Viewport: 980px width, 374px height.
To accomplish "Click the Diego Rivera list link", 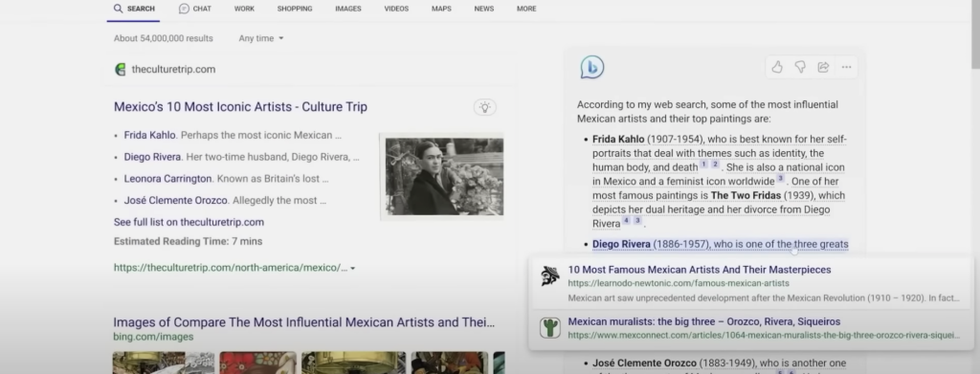I will pos(152,157).
